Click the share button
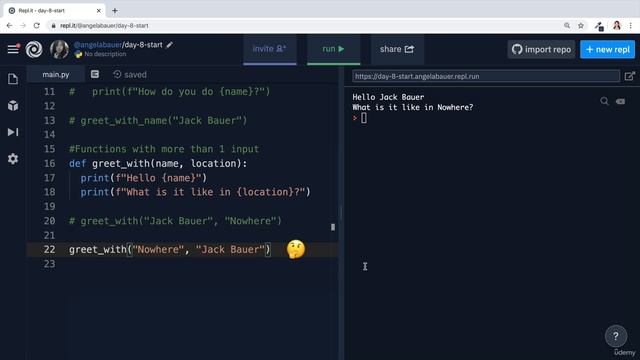The image size is (640, 360). 397,49
